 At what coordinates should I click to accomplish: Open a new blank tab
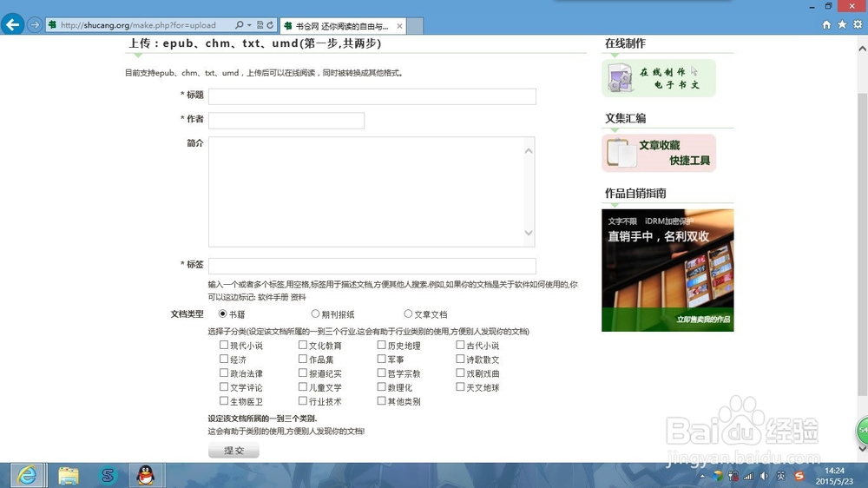pos(415,26)
